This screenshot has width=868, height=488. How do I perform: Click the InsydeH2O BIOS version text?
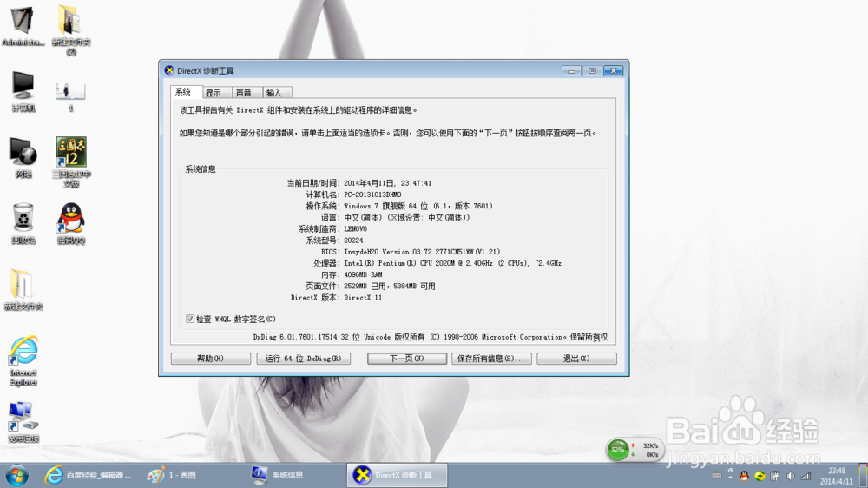click(x=422, y=252)
